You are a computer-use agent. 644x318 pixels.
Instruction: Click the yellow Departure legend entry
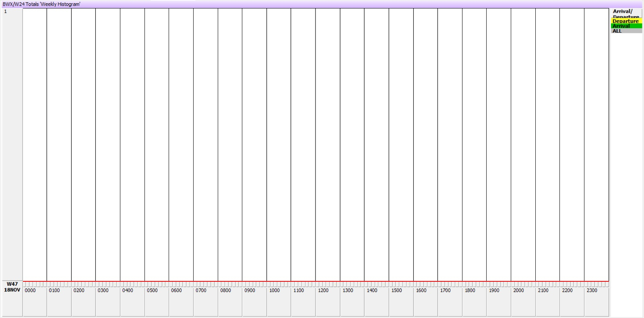coord(625,21)
